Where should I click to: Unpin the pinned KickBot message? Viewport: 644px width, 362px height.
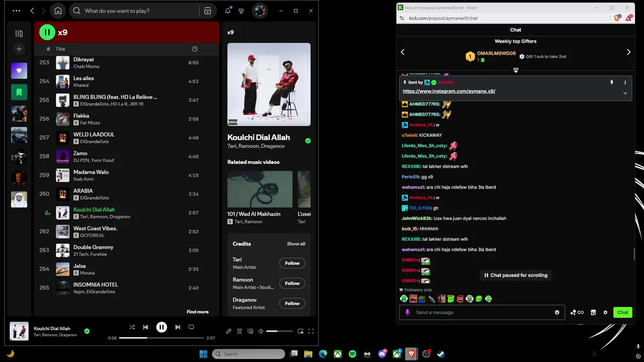pos(612,82)
